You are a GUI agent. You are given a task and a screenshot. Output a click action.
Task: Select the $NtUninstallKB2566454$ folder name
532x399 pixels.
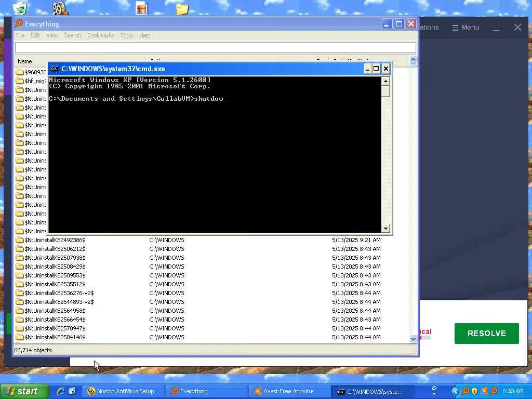55,320
